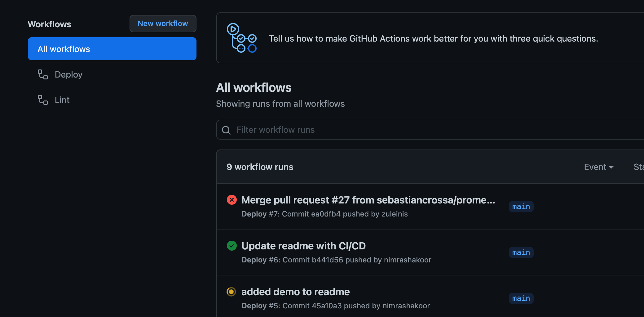Select All workflows in sidebar
This screenshot has height=317, width=644.
point(112,49)
